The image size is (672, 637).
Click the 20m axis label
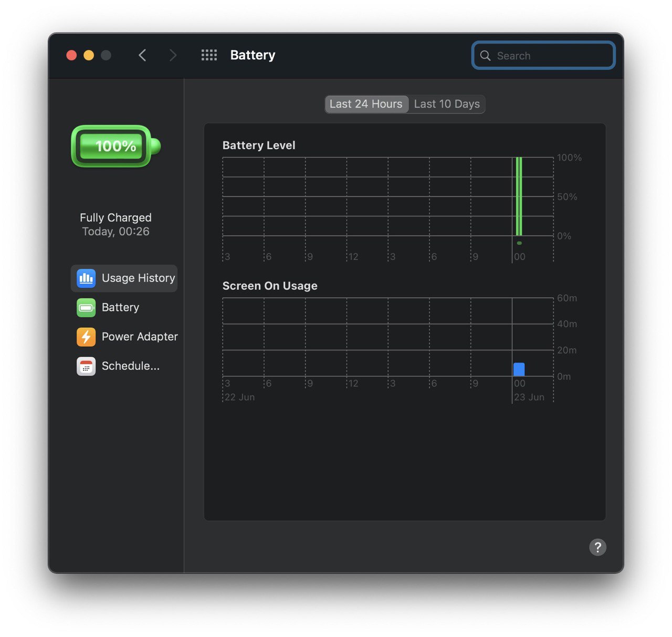567,350
